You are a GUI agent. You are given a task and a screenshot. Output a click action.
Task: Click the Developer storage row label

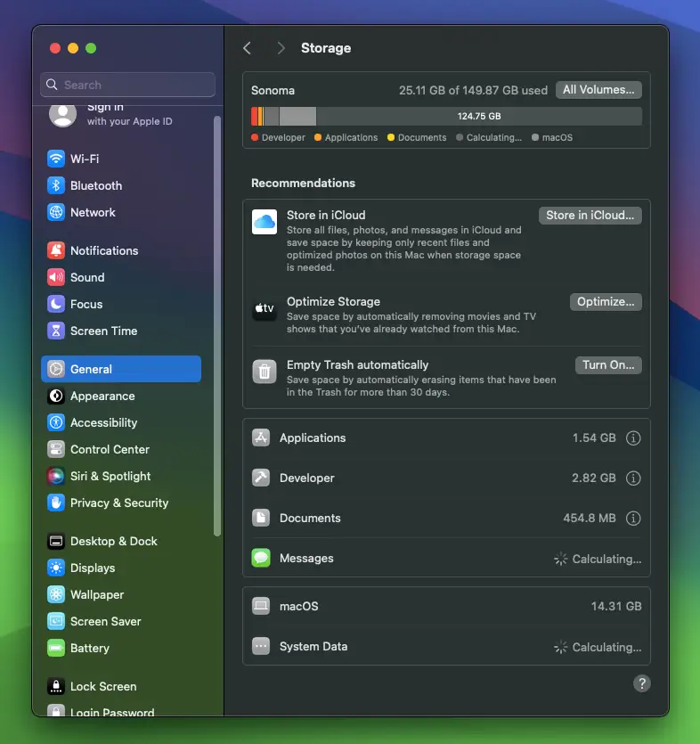(307, 478)
